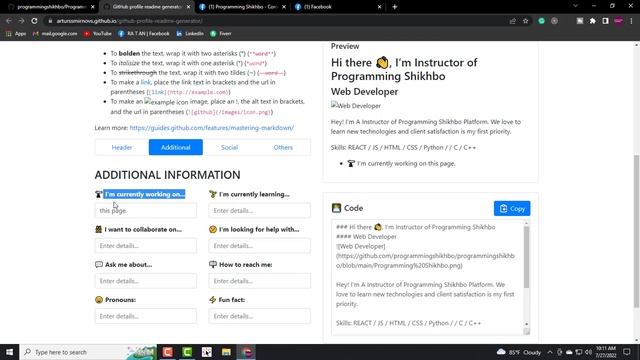This screenshot has height=360, width=640.
Task: Copy the generated code with Copy button
Action: click(x=512, y=209)
